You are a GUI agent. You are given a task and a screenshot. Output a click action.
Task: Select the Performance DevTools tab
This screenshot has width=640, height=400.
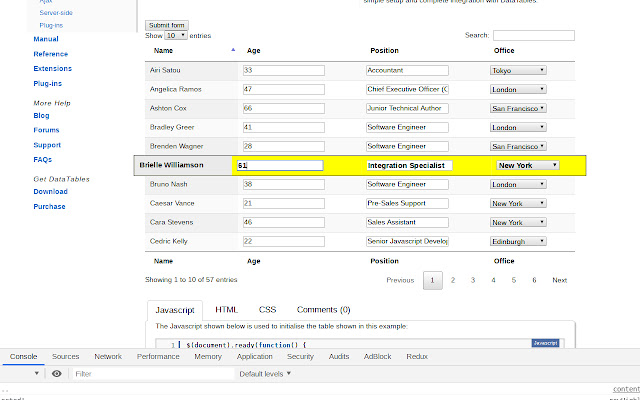click(x=158, y=356)
